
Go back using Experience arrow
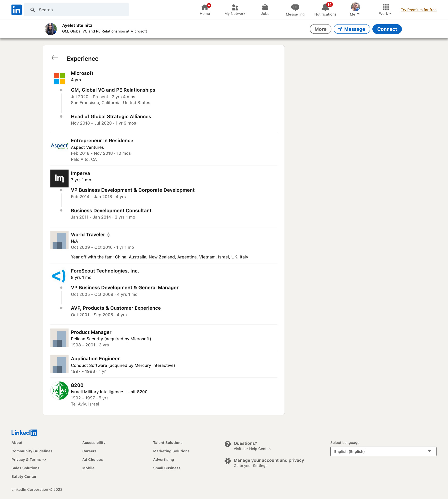tap(55, 58)
